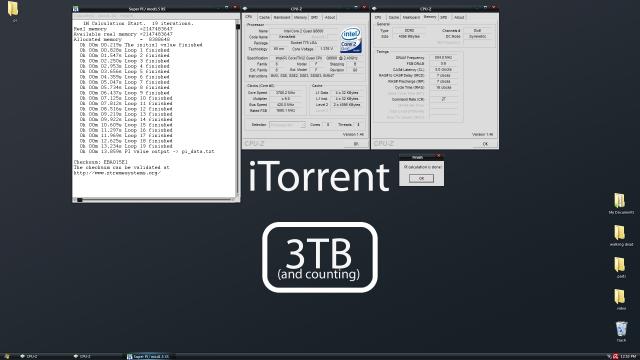Click the 'Available real memory' line in Super PI
The height and width of the screenshot is (360, 640).
pos(123,34)
